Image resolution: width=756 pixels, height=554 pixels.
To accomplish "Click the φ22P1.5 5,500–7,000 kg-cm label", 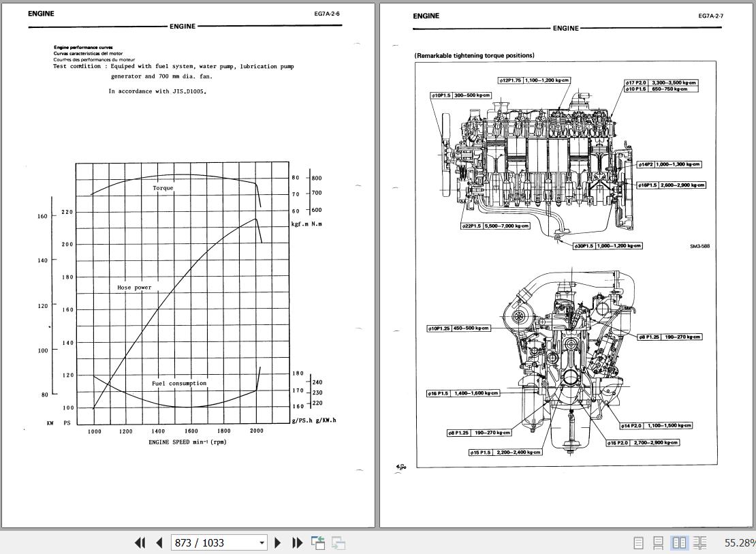I will (x=495, y=226).
